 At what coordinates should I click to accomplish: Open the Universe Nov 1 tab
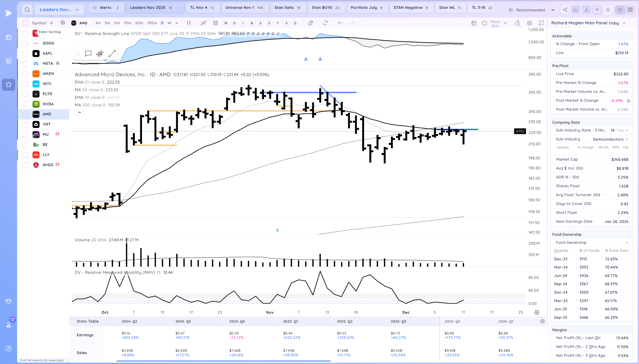coord(244,7)
